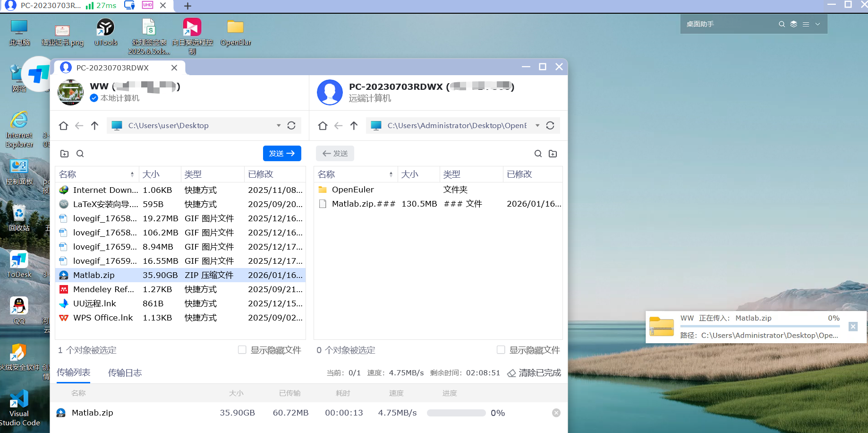Image resolution: width=868 pixels, height=433 pixels.
Task: Expand remote path dropdown arrow
Action: [537, 126]
